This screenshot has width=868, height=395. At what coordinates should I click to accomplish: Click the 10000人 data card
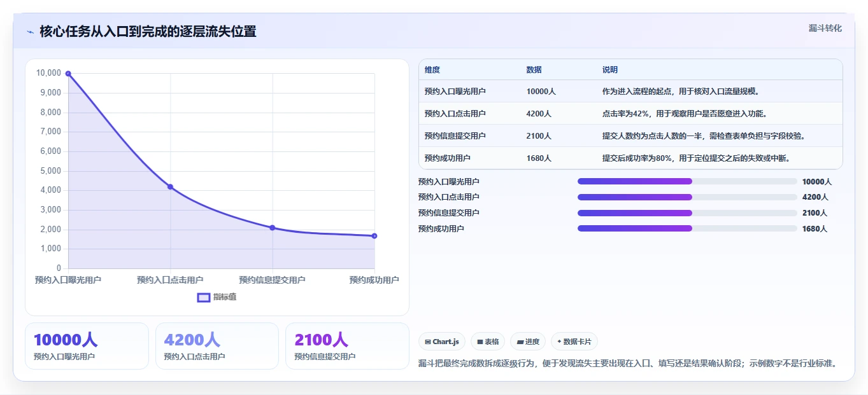(87, 346)
